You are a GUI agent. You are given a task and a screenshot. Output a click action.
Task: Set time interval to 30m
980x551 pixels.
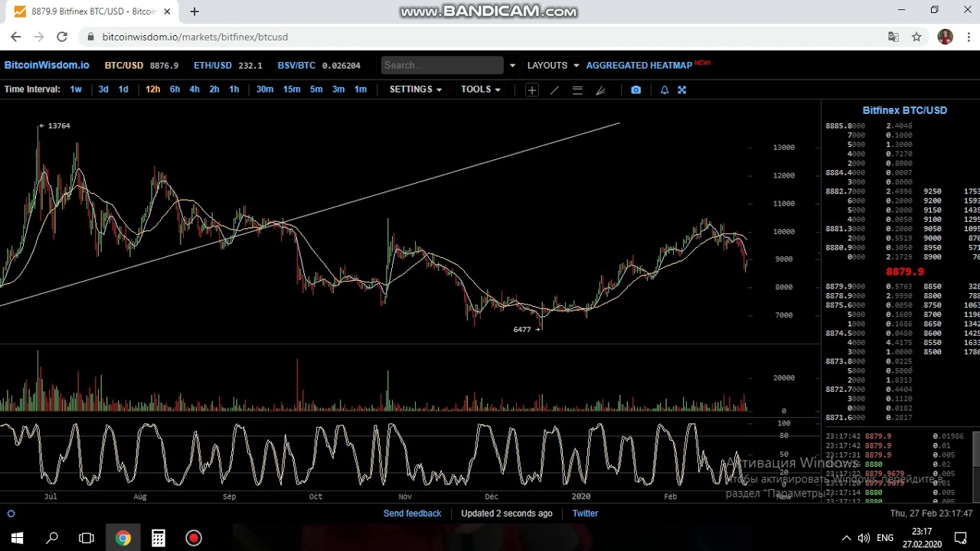(265, 90)
